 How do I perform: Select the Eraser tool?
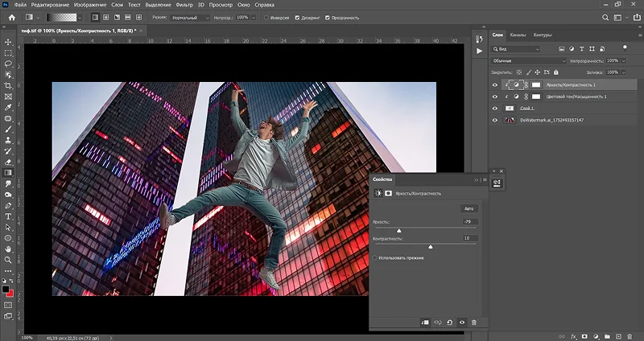(x=8, y=162)
